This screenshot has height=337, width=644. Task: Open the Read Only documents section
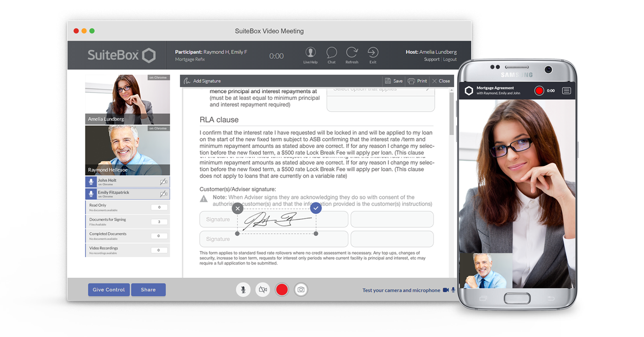click(x=127, y=207)
